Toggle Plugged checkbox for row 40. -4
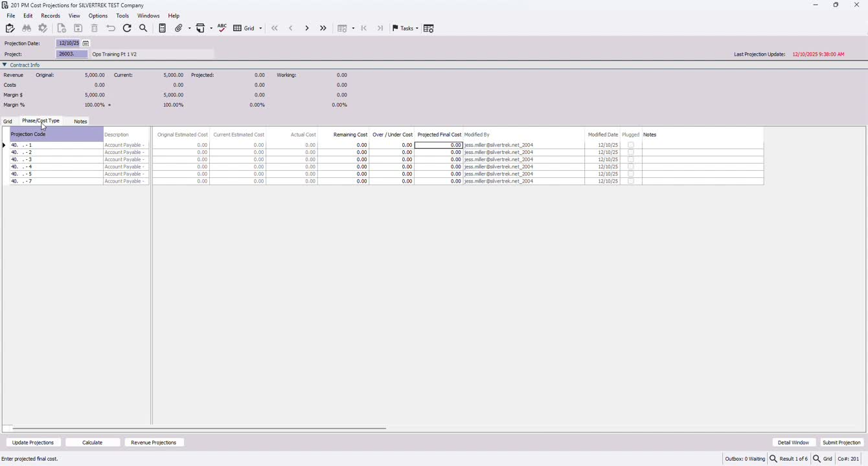 point(631,167)
